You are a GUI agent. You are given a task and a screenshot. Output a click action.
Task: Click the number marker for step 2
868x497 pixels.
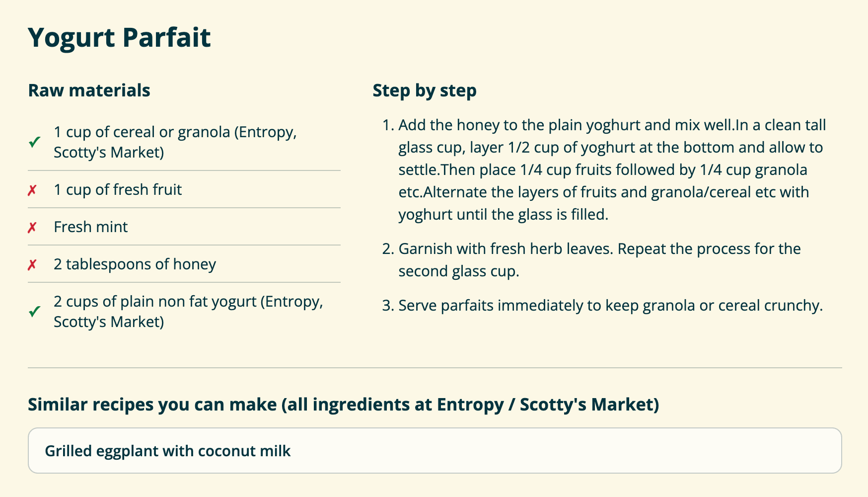388,249
